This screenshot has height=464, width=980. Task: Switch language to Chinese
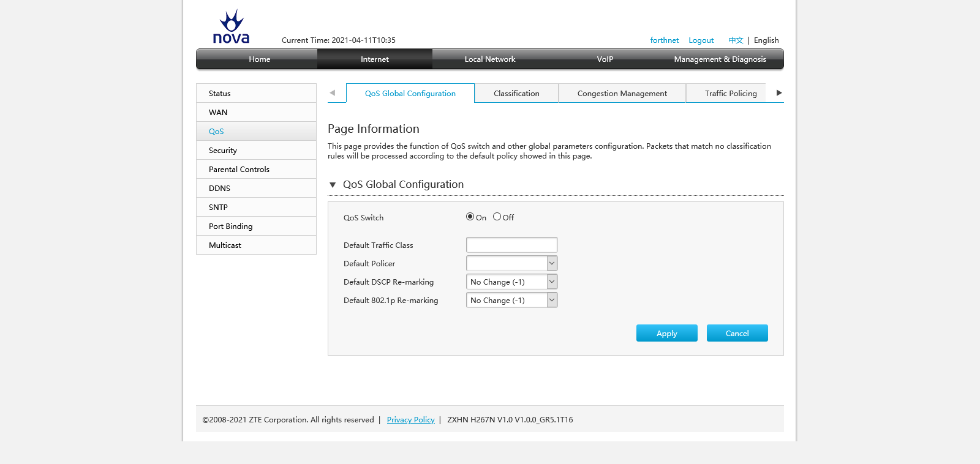[x=736, y=40]
